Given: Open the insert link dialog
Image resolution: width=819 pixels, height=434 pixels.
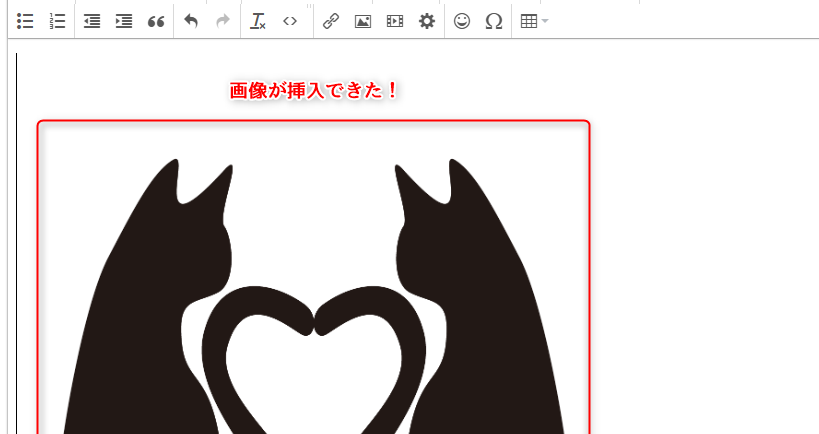Looking at the screenshot, I should [331, 21].
